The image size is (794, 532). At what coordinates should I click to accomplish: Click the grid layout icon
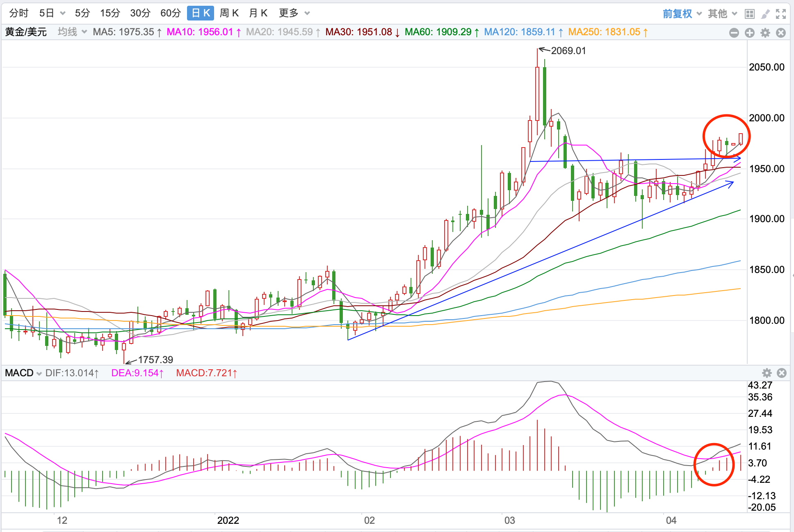click(x=750, y=14)
